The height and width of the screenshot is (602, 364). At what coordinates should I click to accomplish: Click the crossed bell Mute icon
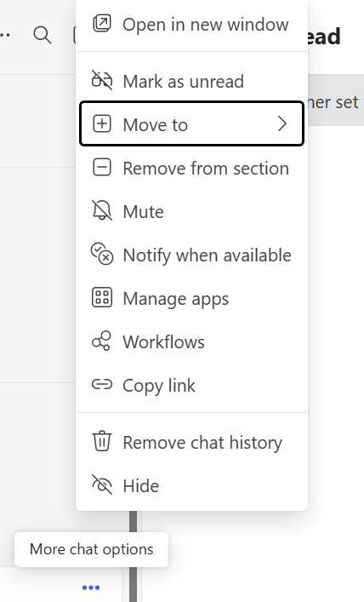(x=102, y=210)
